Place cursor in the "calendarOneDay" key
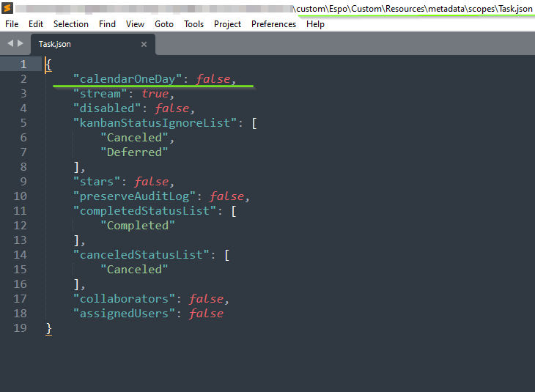 pyautogui.click(x=130, y=79)
